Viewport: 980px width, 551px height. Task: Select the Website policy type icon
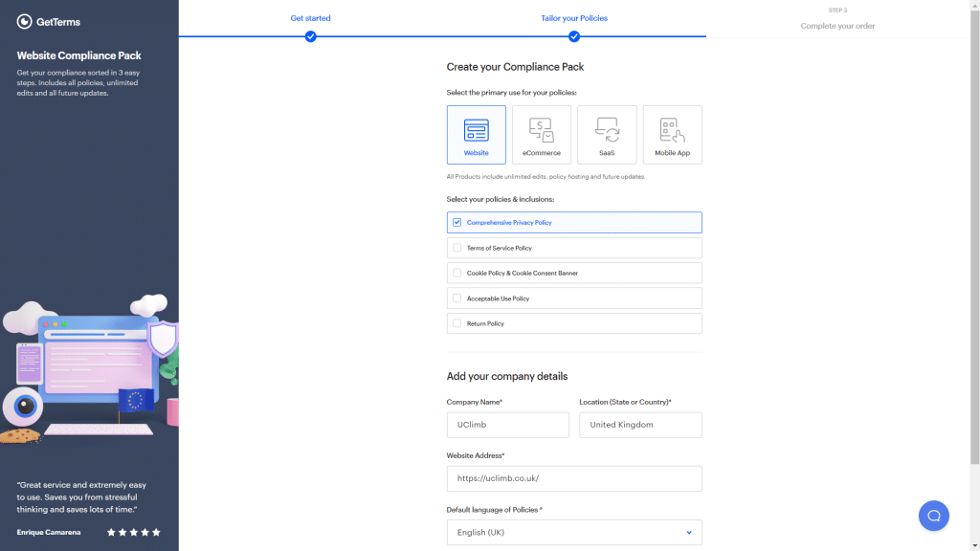(x=476, y=130)
